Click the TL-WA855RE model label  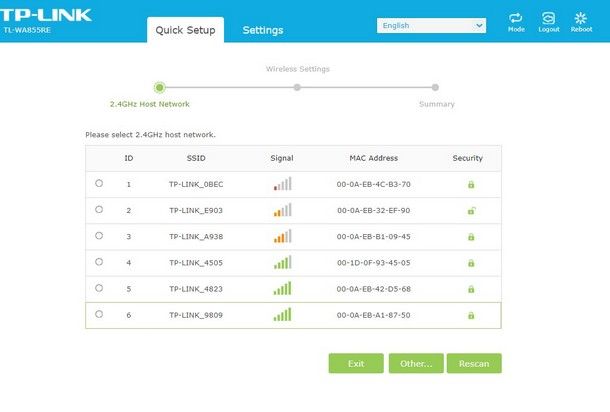tap(27, 30)
